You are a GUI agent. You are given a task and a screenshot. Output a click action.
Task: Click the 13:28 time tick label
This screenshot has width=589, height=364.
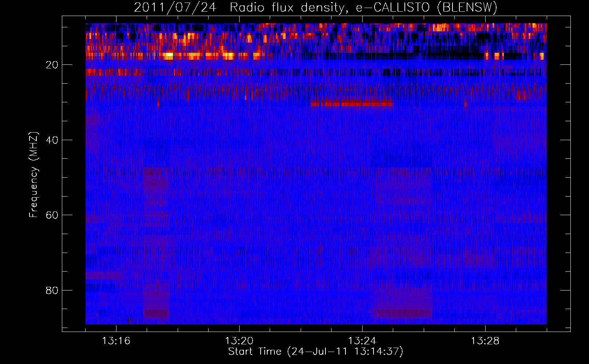[485, 341]
